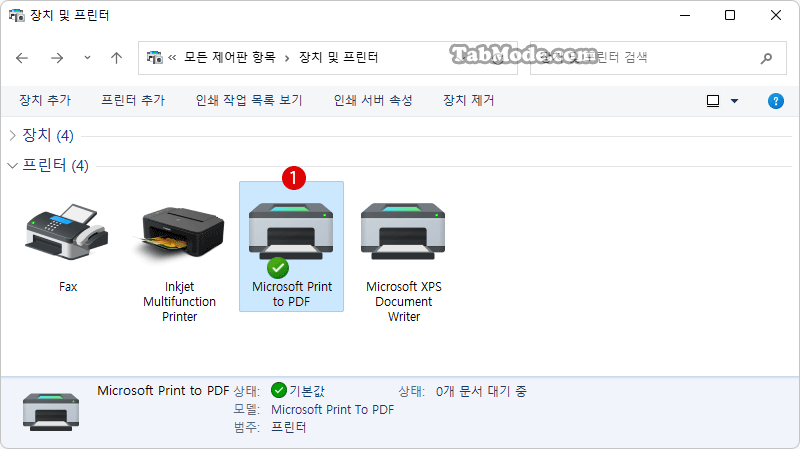
Task: Open 인쇄 서버 속성
Action: 373,101
